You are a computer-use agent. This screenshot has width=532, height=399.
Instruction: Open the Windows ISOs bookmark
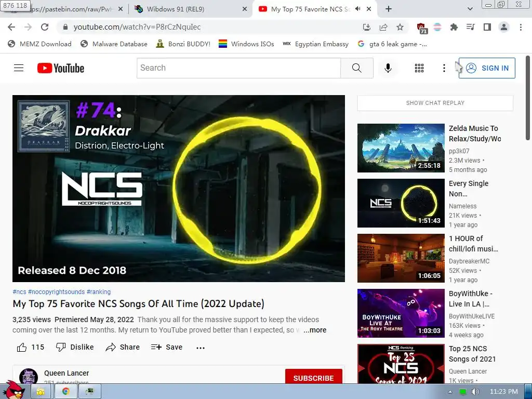(246, 44)
